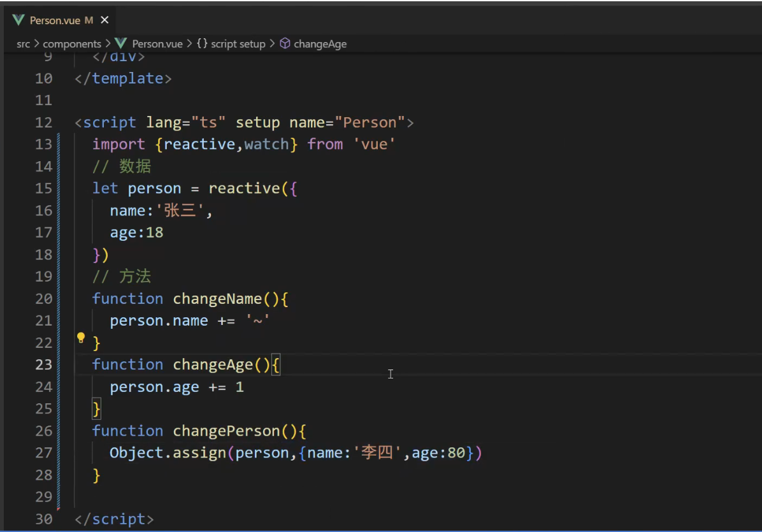Open the 'changeAge' breadcrumb
The width and height of the screenshot is (762, 532).
(320, 44)
